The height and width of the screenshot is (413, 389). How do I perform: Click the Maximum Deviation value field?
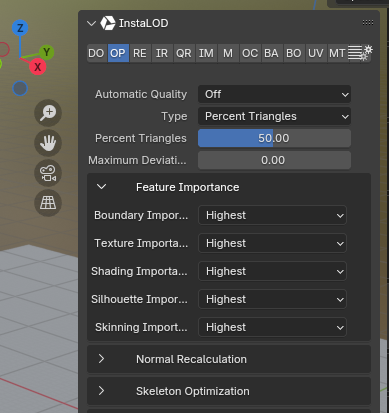click(274, 160)
